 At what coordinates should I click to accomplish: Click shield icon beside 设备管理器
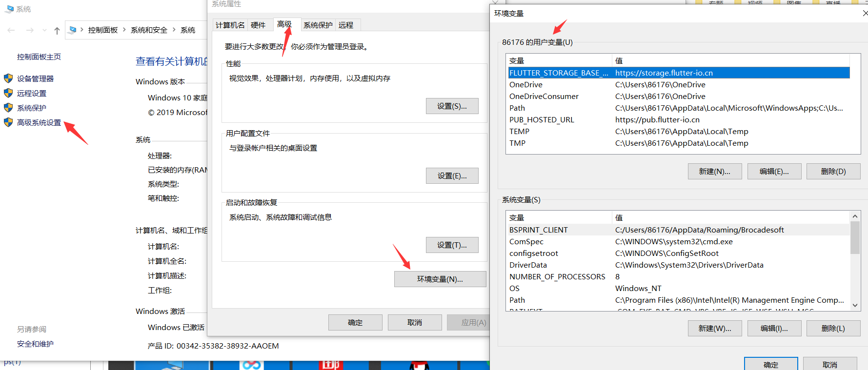[8, 78]
